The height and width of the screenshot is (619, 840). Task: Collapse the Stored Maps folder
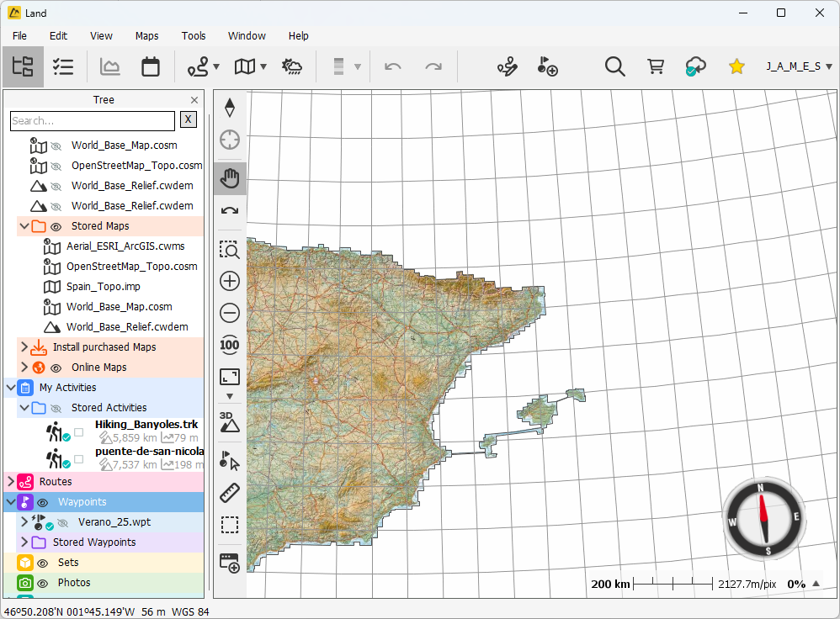pos(23,226)
